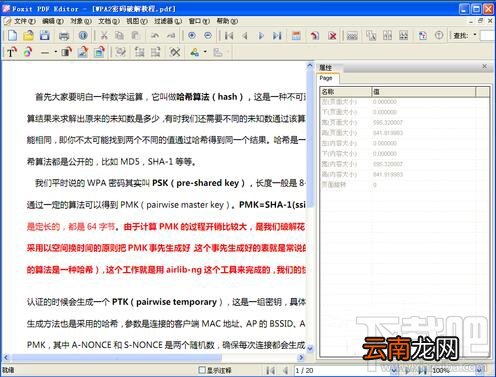The height and width of the screenshot is (377, 496).
Task: Click the line drawing tool
Action: pyautogui.click(x=45, y=52)
